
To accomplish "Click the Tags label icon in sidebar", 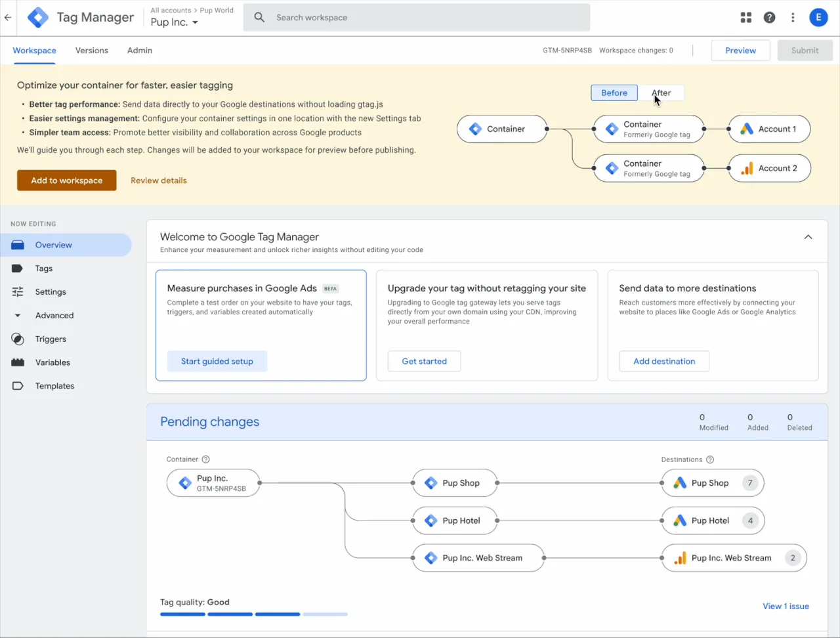I will pos(18,268).
